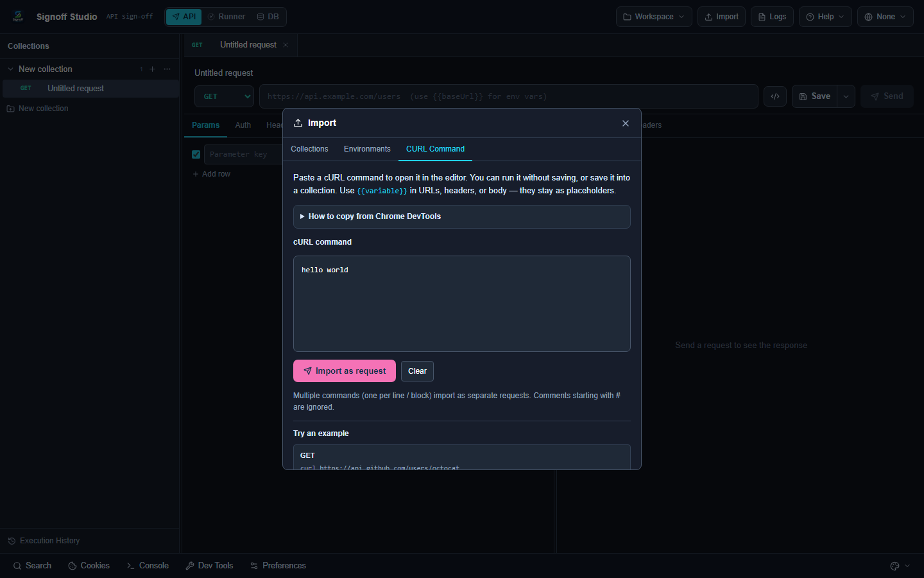Switch to the Params tab
924x578 pixels.
pos(205,125)
